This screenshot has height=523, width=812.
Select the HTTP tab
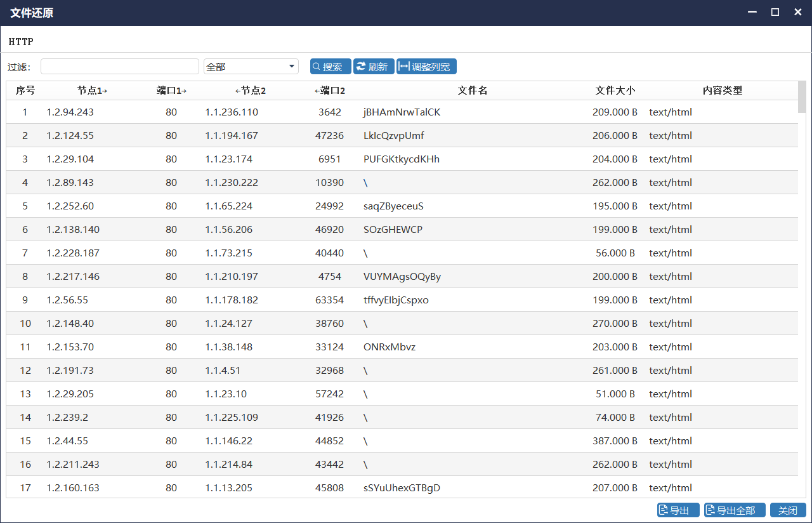coord(21,42)
